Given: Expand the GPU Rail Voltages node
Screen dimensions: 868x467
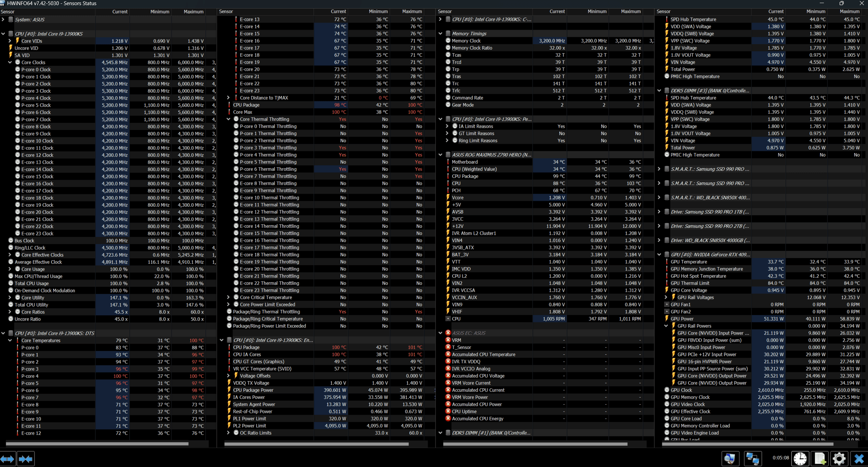Looking at the screenshot, I should click(666, 297).
